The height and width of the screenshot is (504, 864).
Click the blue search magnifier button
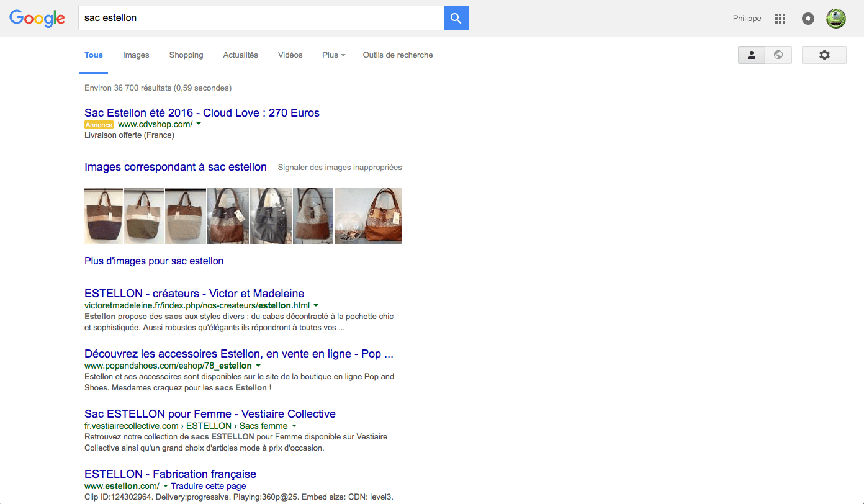pyautogui.click(x=456, y=18)
